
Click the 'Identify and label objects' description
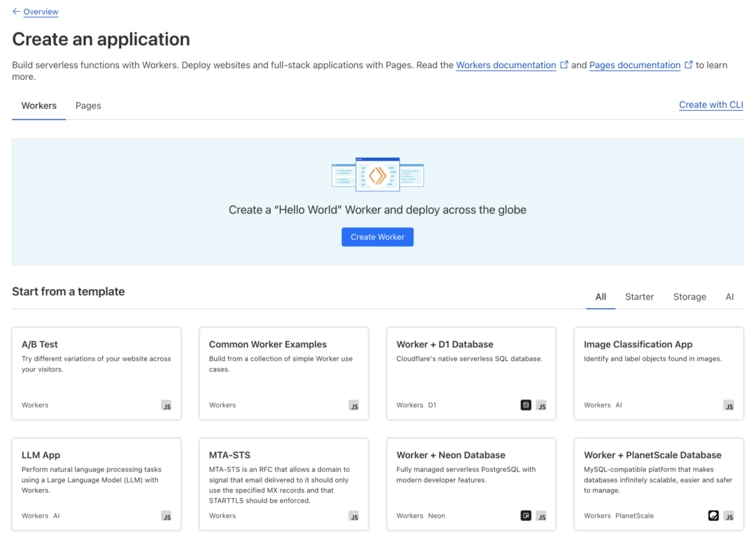(653, 358)
